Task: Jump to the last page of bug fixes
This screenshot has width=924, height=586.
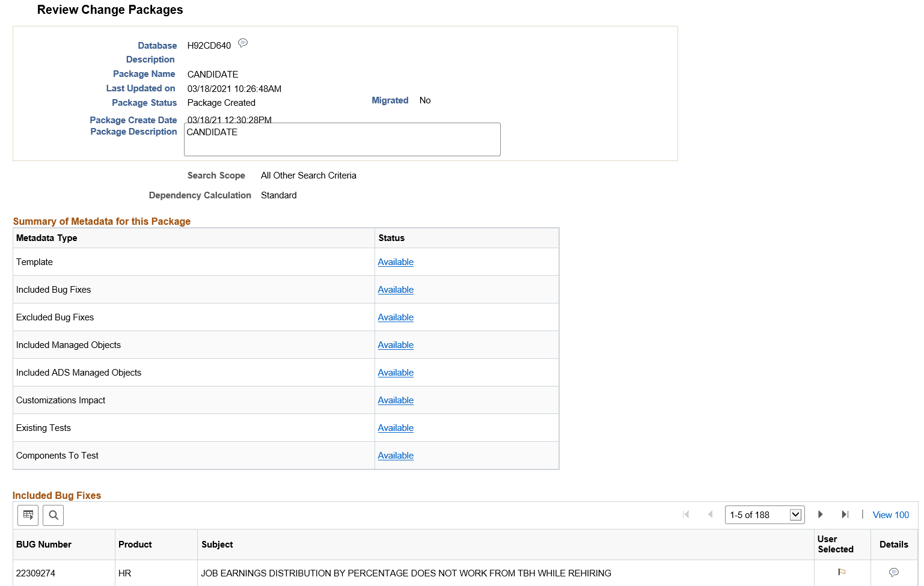Action: tap(845, 514)
